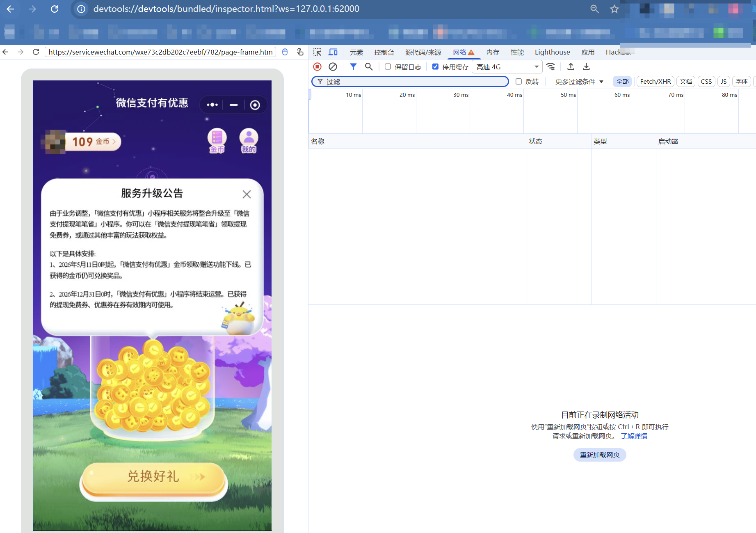Open the 源代码/来源 tab
Image resolution: width=756 pixels, height=533 pixels.
tap(423, 52)
